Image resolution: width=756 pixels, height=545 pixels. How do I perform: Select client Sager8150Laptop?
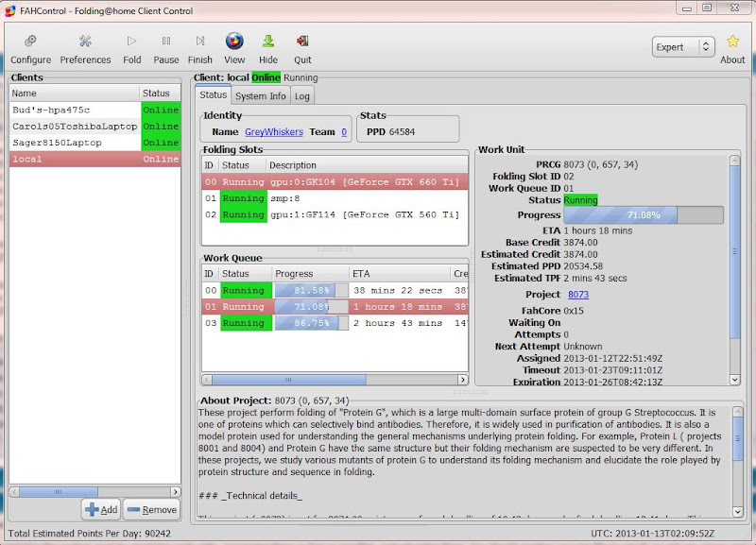pos(95,143)
